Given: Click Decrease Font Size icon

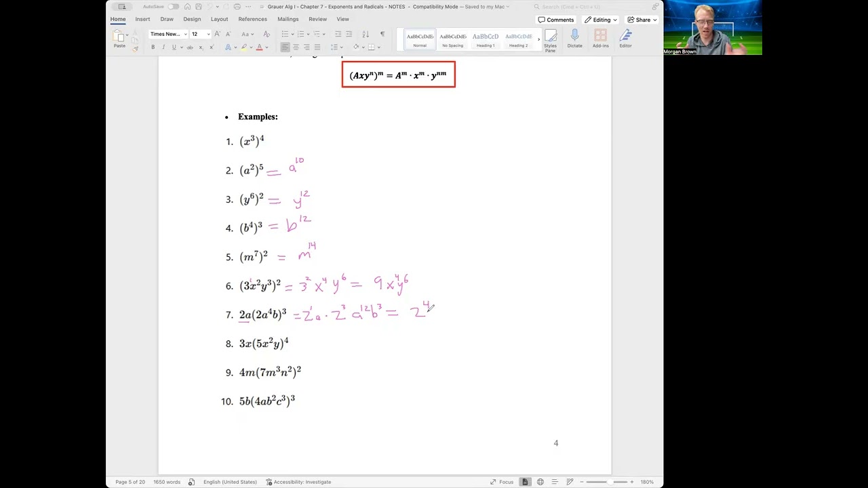Looking at the screenshot, I should (226, 34).
